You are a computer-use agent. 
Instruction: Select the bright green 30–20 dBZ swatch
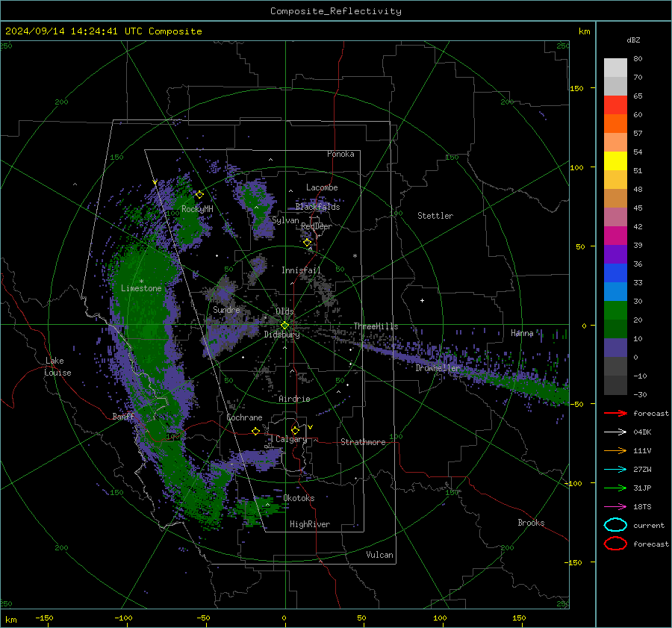click(615, 311)
